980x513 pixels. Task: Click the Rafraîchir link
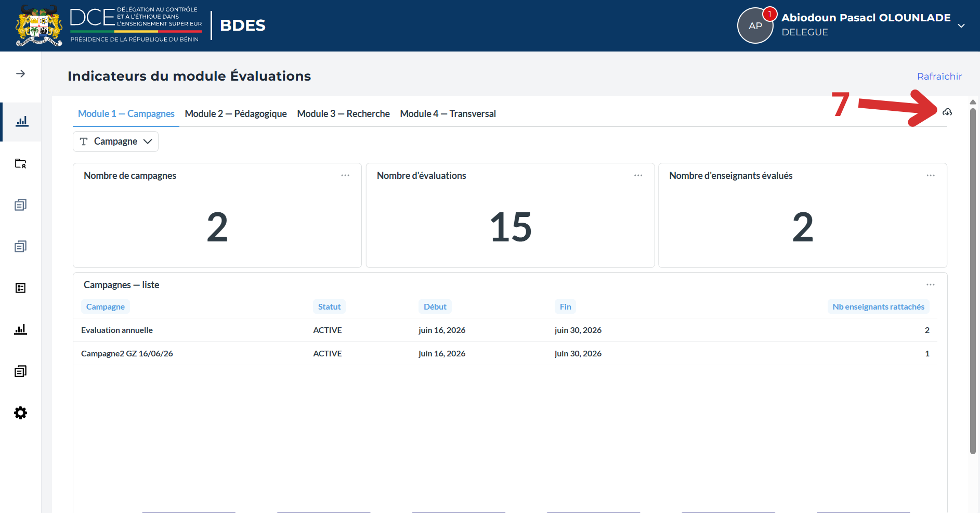939,76
